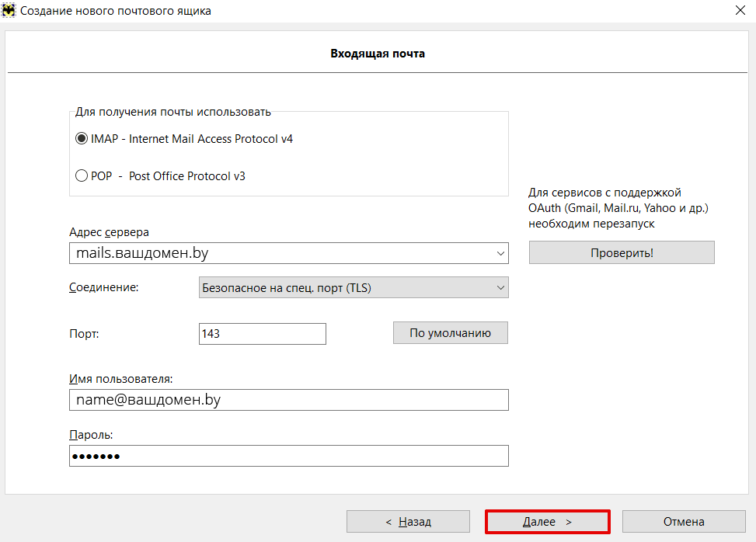Click the 'Порт:' label
Image resolution: width=756 pixels, height=542 pixels.
(x=84, y=334)
